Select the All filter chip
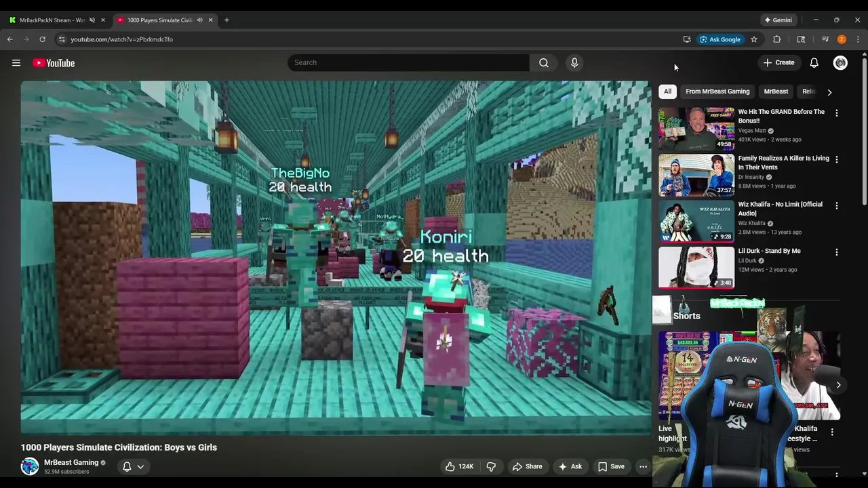Viewport: 868px width, 488px height. click(x=667, y=91)
